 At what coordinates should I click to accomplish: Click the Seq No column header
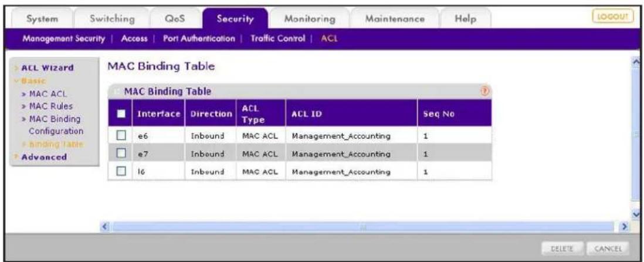454,114
